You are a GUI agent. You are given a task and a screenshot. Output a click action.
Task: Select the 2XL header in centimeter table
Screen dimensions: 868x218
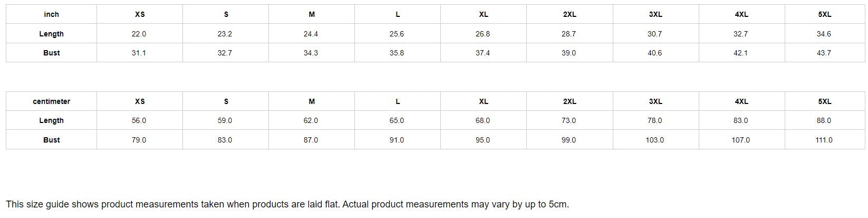click(x=570, y=101)
